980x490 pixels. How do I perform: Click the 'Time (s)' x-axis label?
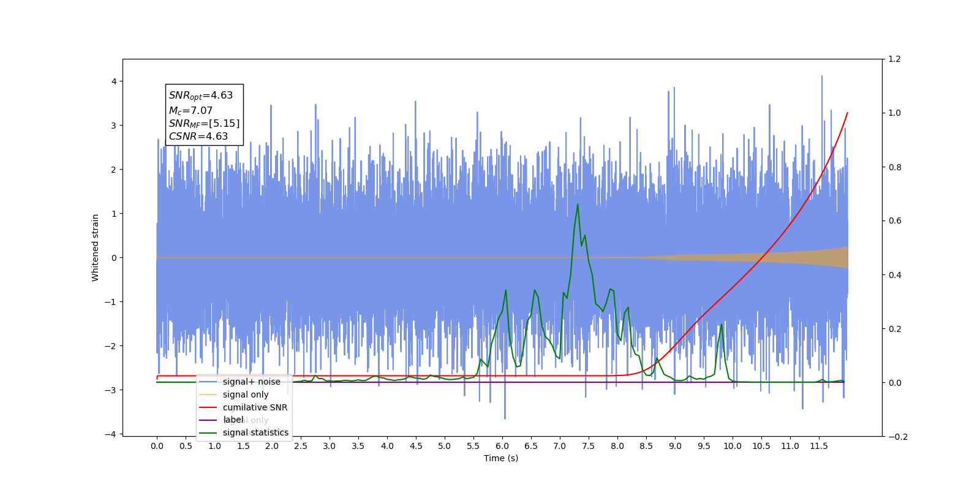[501, 458]
